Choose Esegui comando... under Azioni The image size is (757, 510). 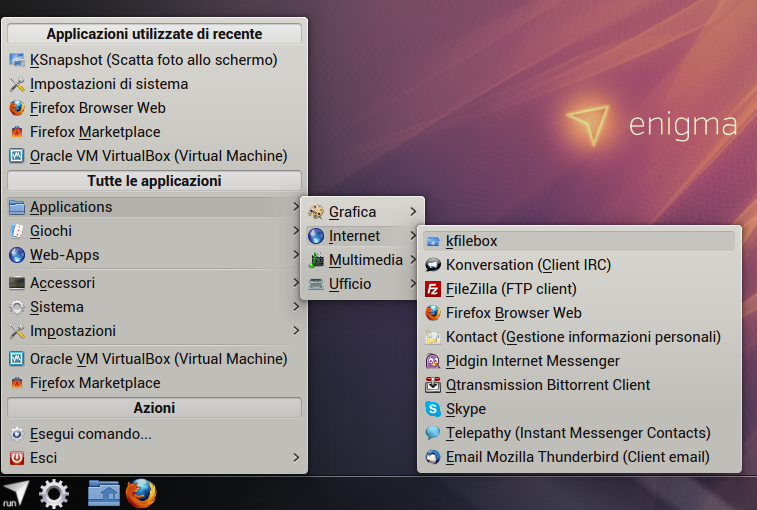[x=154, y=434]
